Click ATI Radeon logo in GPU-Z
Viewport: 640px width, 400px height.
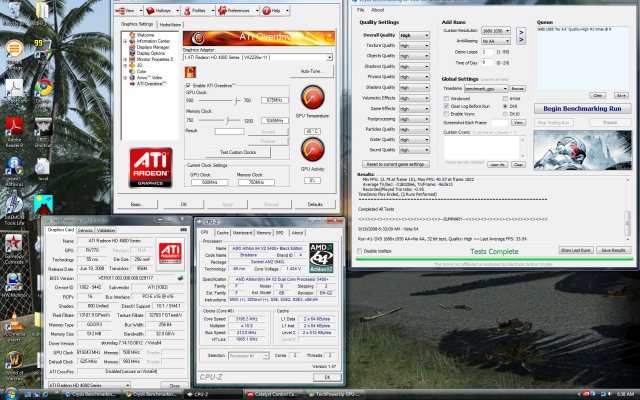pyautogui.click(x=170, y=253)
